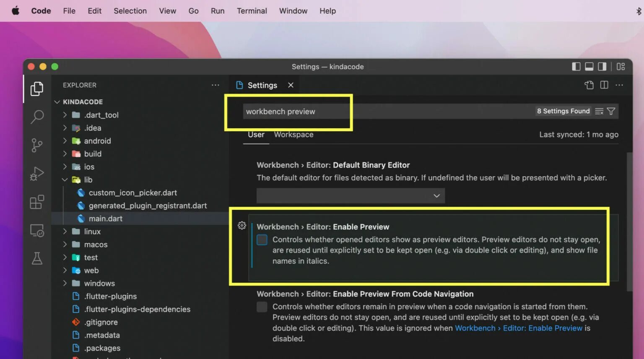644x359 pixels.
Task: Split the editor to the right
Action: pyautogui.click(x=604, y=85)
